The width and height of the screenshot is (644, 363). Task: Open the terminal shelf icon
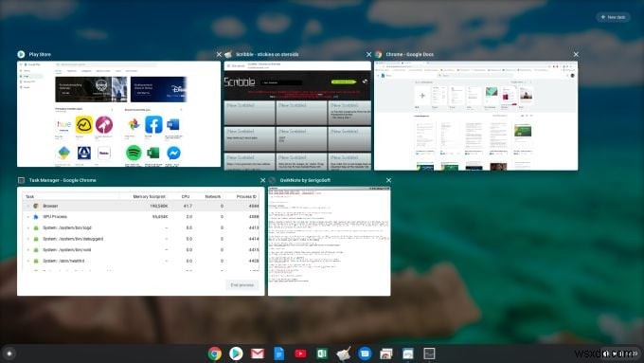[429, 354]
